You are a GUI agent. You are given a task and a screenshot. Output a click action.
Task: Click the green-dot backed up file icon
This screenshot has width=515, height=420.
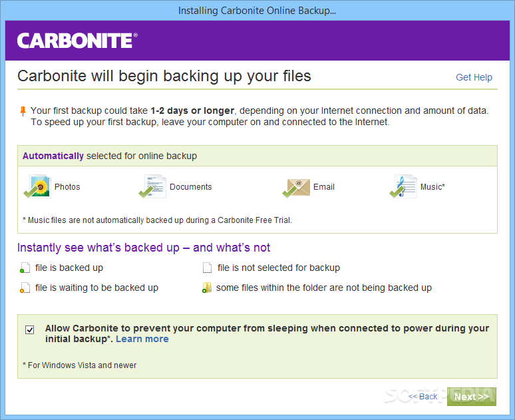click(x=25, y=268)
